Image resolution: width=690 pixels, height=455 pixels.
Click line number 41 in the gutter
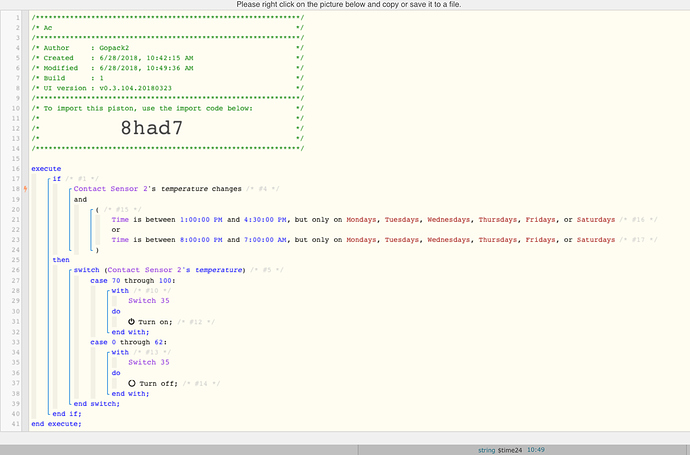point(16,424)
